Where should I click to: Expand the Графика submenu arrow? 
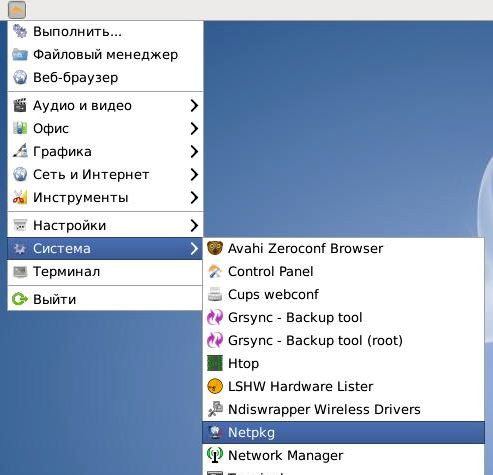coord(194,152)
